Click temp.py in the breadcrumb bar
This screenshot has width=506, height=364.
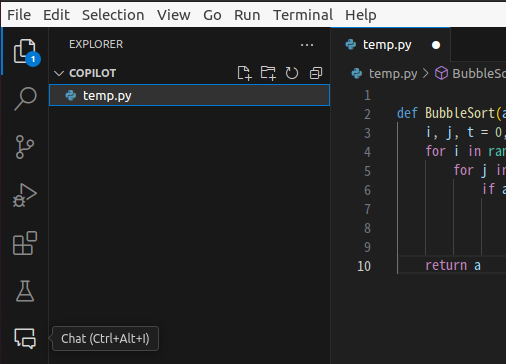[x=393, y=73]
